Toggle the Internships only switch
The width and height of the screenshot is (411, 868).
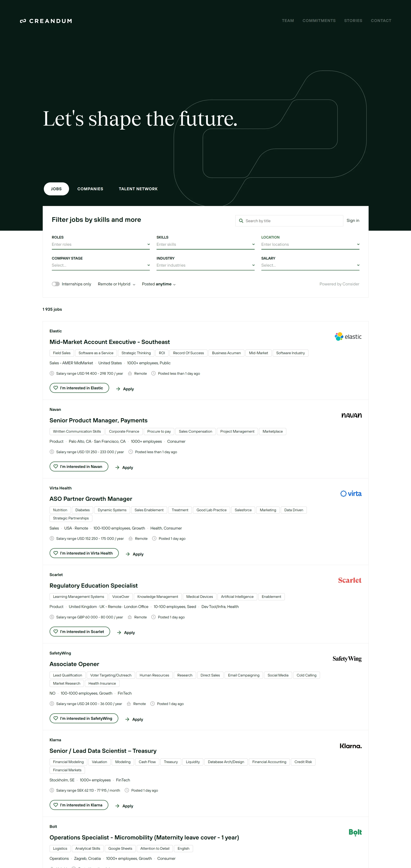tap(56, 284)
